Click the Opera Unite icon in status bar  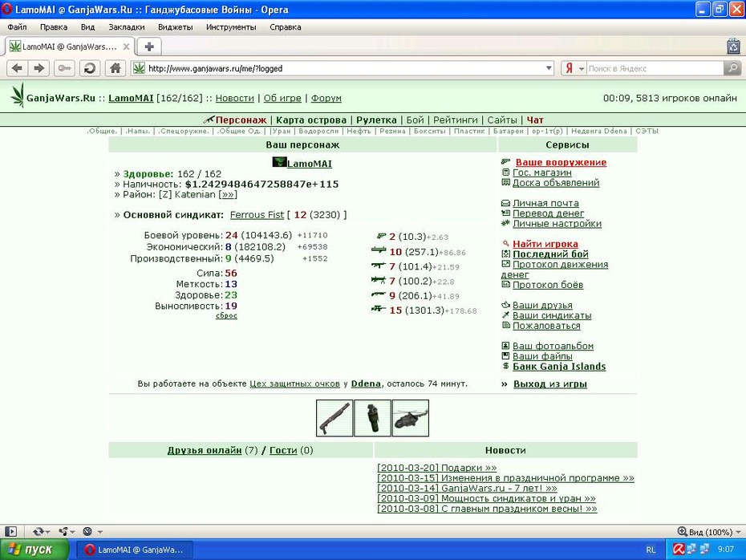63,531
